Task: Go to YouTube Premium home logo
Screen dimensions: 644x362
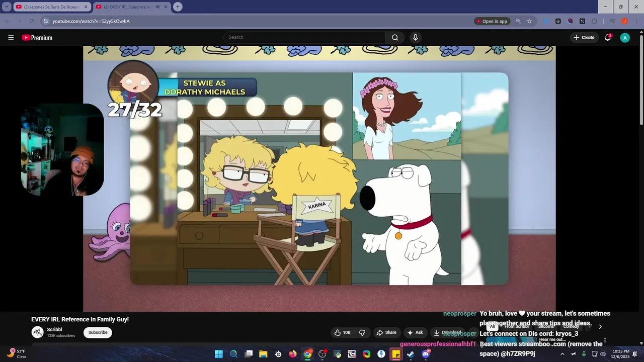Action: 37,38
